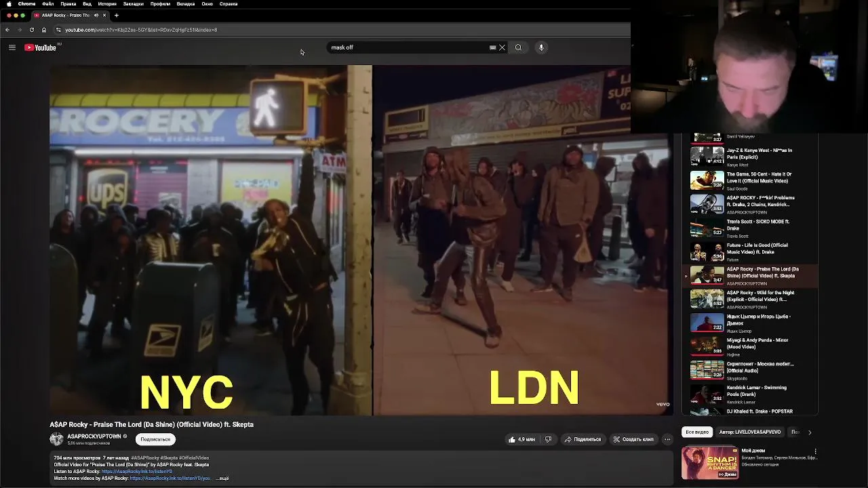
Task: Open the Chrome application menu
Action: click(x=27, y=3)
